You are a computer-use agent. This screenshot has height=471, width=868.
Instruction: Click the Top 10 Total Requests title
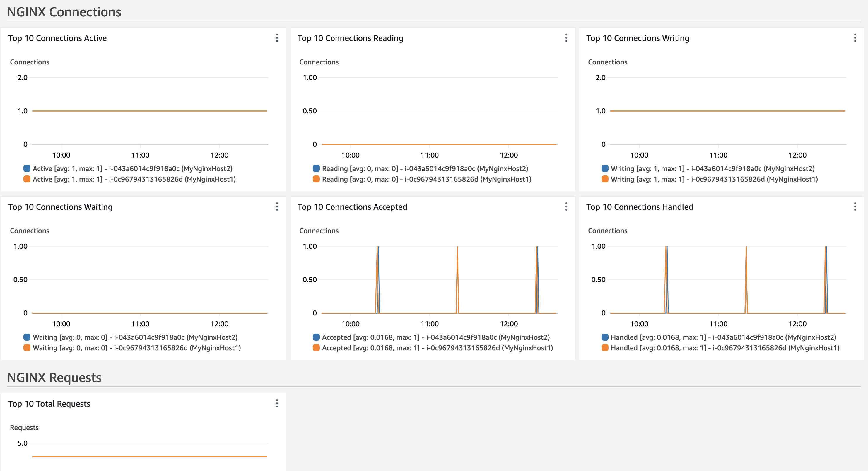[49, 404]
